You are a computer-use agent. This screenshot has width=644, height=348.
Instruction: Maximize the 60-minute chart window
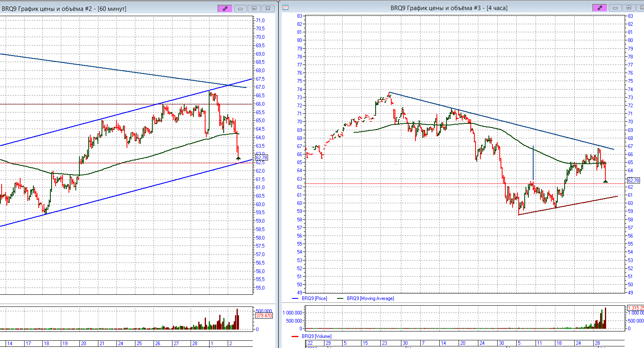coord(254,8)
